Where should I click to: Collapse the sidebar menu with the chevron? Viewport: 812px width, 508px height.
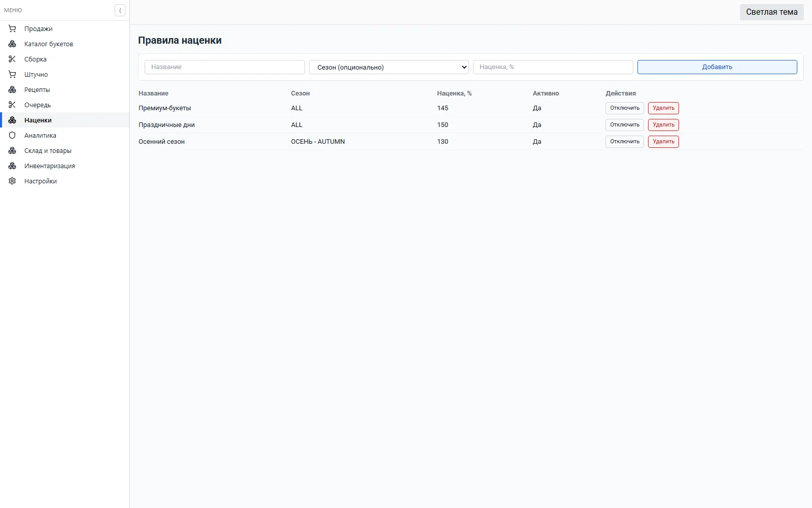click(120, 10)
